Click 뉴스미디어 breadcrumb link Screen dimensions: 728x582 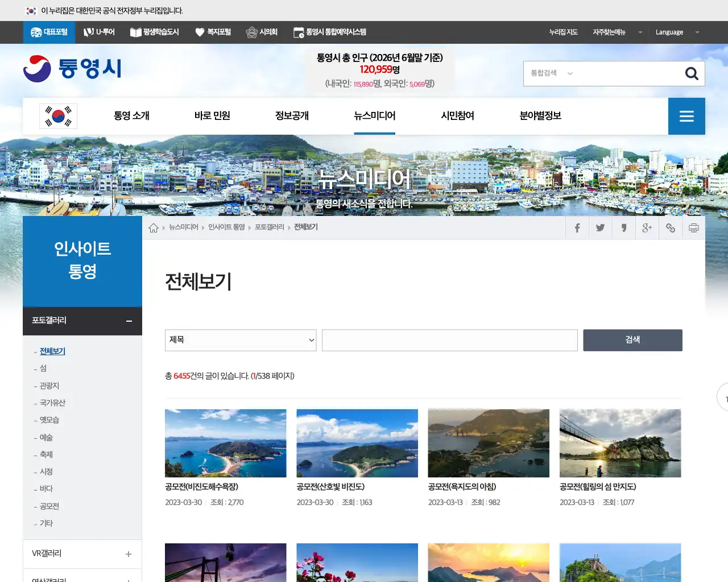(x=183, y=227)
